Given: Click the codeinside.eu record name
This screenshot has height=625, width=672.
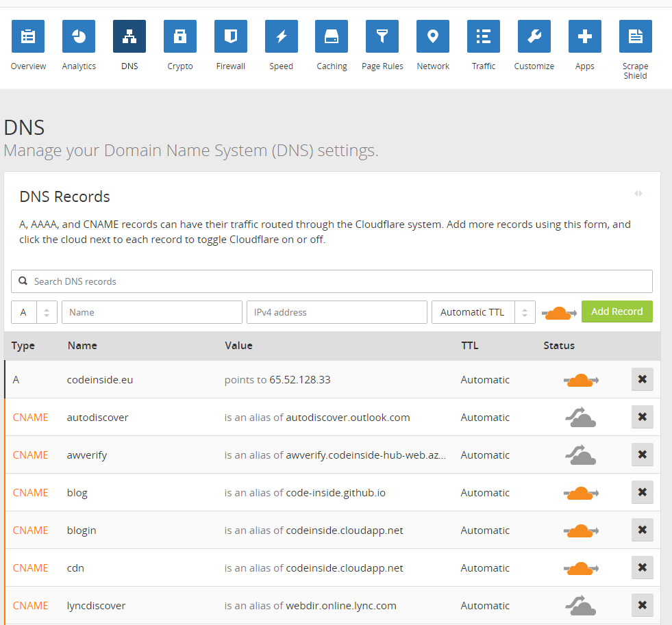Looking at the screenshot, I should [100, 379].
